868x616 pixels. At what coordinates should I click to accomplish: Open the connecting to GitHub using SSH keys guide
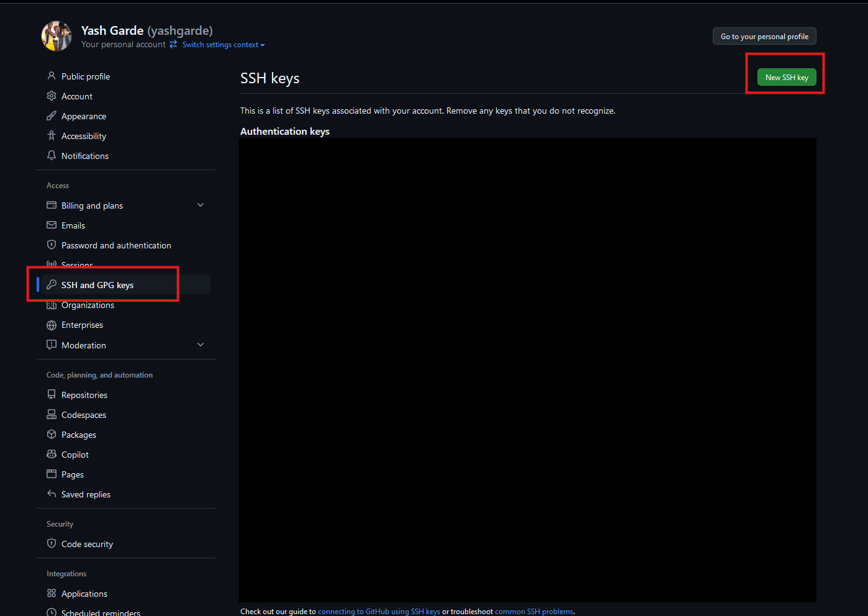pos(379,611)
